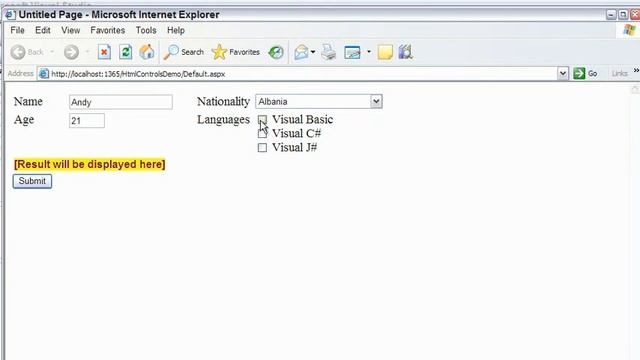Screen dimensions: 640x360
Task: Click the Links toolbar label
Action: click(619, 73)
